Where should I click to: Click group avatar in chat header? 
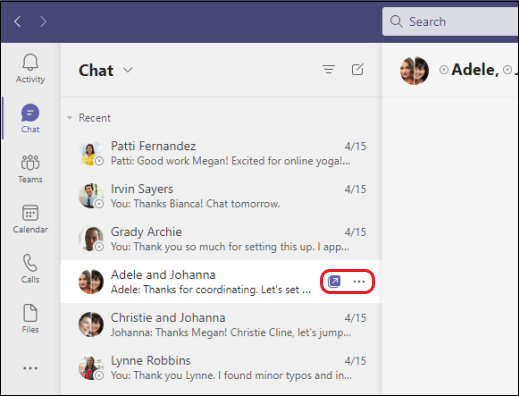[x=414, y=70]
